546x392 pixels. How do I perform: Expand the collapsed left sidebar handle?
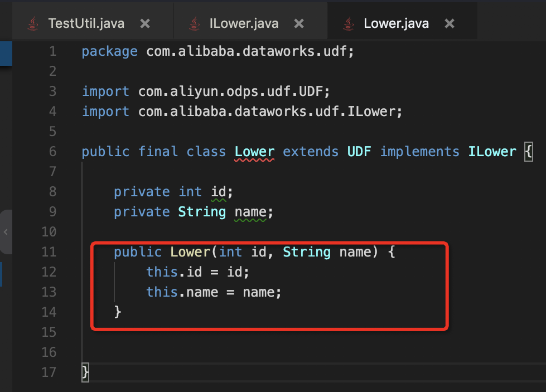6,232
